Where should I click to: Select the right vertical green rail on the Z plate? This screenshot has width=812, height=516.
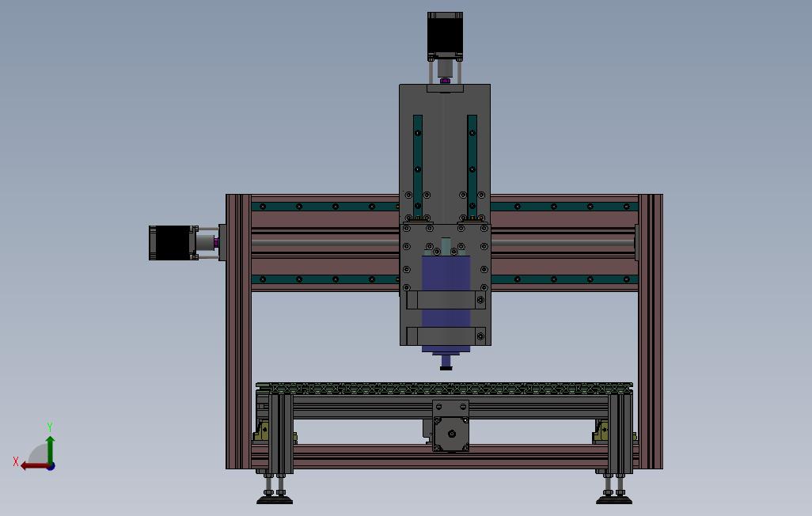(472, 167)
